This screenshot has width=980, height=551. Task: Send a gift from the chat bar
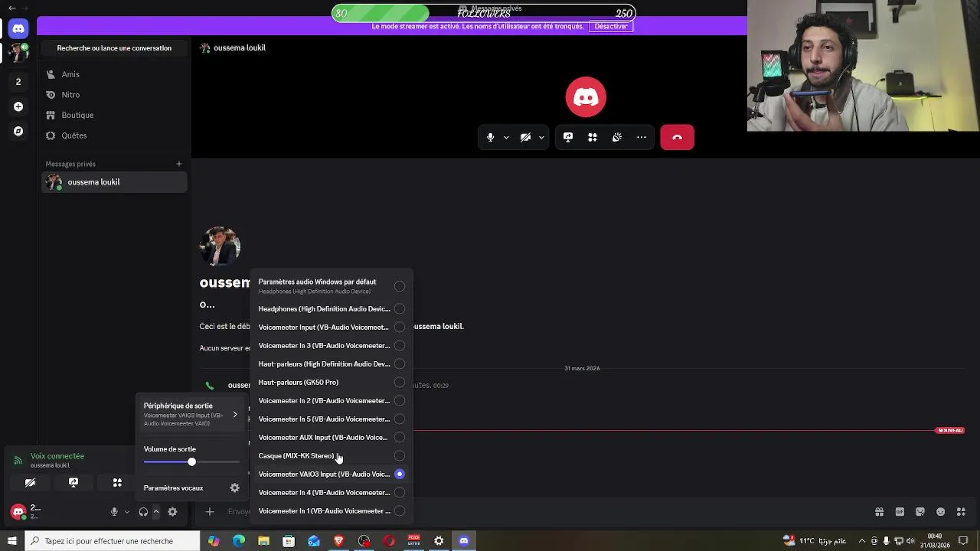coord(879,512)
